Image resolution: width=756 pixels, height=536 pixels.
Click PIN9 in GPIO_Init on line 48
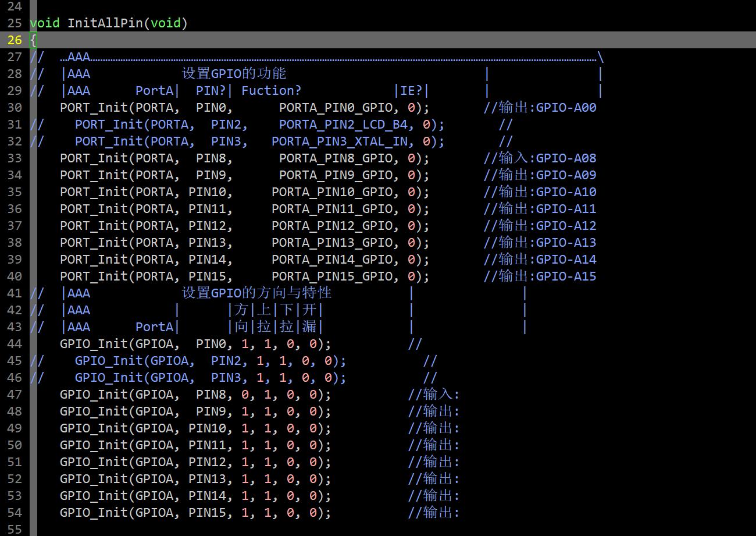point(212,411)
